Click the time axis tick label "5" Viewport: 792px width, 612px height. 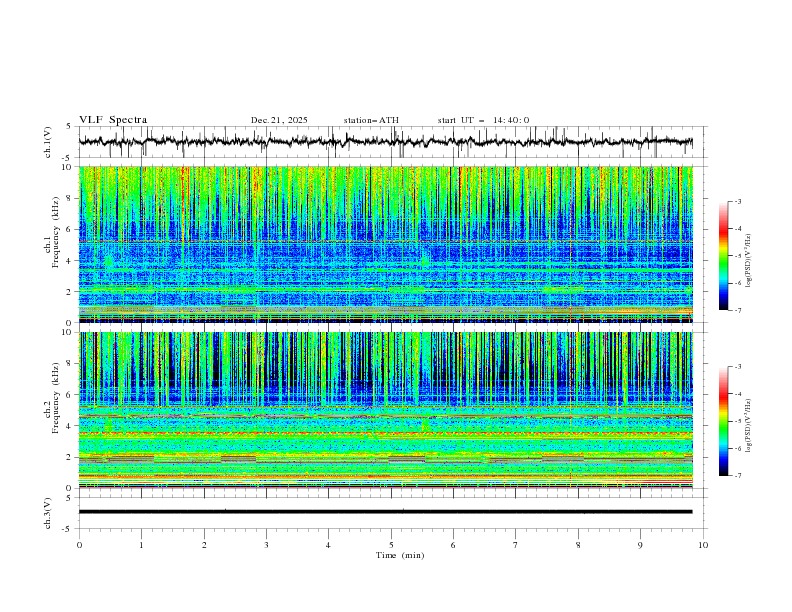391,545
